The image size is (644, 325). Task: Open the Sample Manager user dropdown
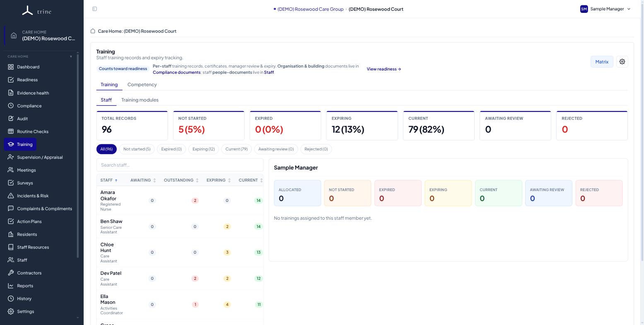(605, 9)
